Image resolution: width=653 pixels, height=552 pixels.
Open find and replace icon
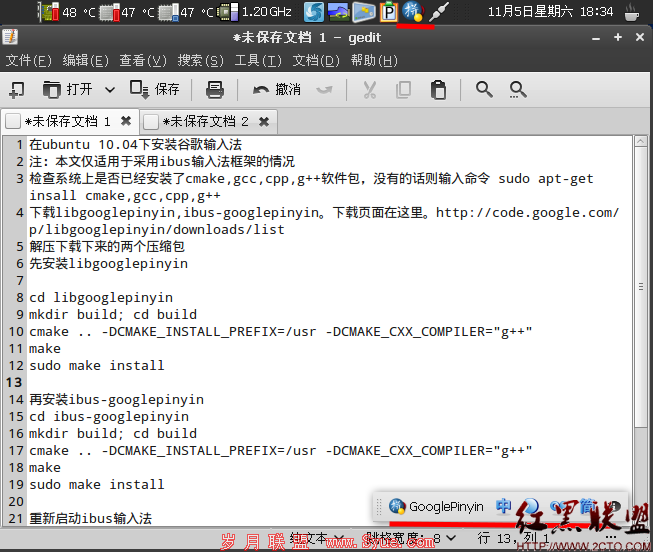(518, 90)
